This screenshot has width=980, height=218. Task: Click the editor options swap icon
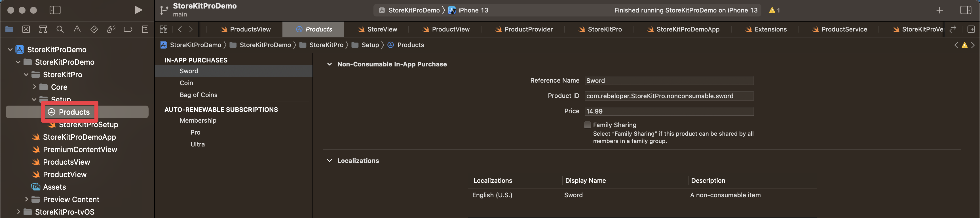pyautogui.click(x=953, y=29)
